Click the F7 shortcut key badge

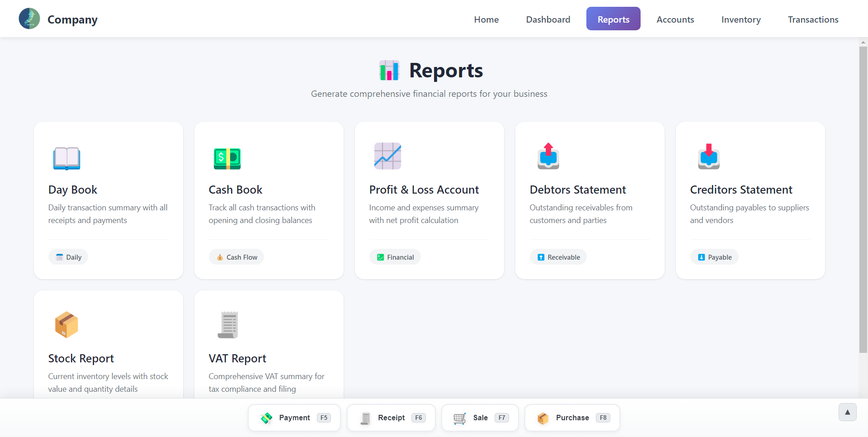coord(502,418)
